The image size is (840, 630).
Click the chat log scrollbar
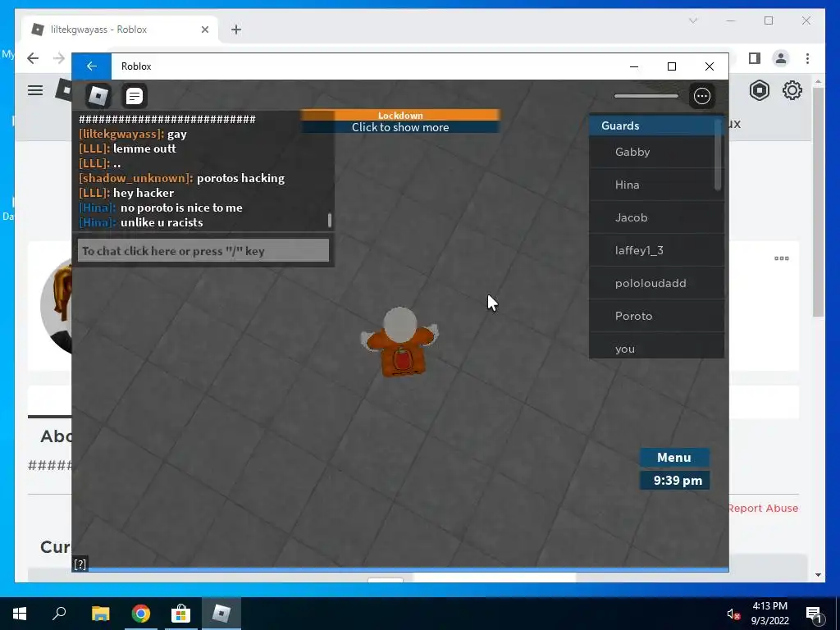[x=330, y=220]
